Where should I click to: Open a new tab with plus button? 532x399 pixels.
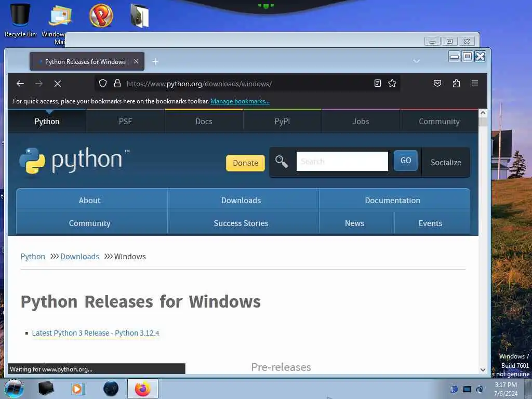point(155,61)
